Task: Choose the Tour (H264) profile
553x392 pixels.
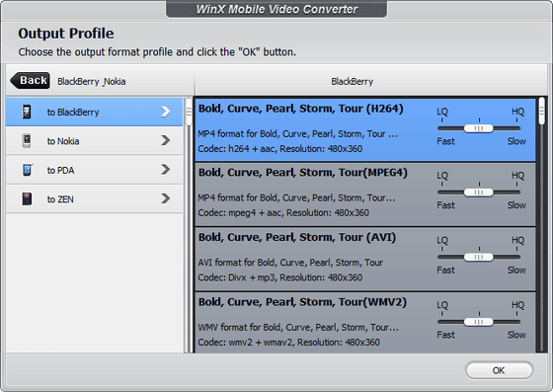Action: pos(365,129)
